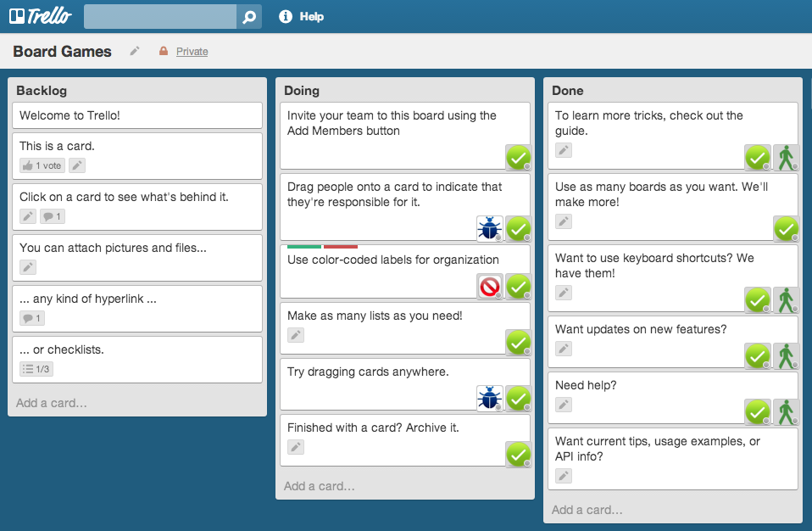Image resolution: width=812 pixels, height=531 pixels.
Task: Click the walking figure sticker on "To learn more tricks"
Action: [786, 157]
